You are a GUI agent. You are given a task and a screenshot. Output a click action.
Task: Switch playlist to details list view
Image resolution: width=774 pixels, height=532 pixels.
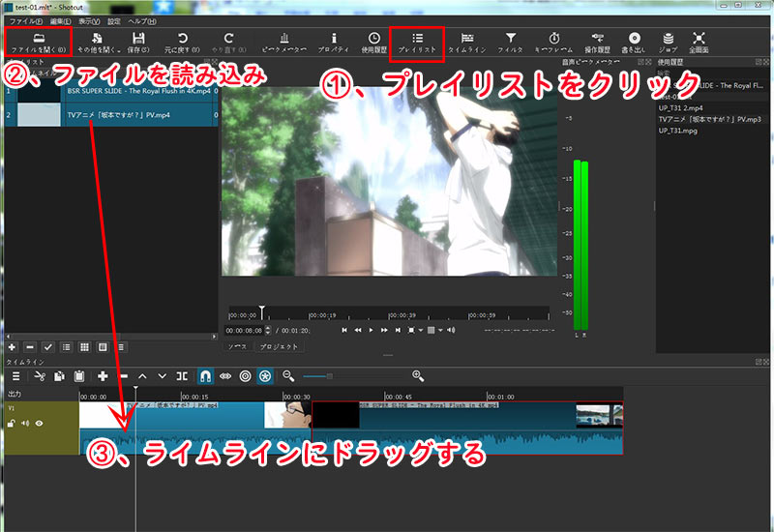(x=66, y=347)
